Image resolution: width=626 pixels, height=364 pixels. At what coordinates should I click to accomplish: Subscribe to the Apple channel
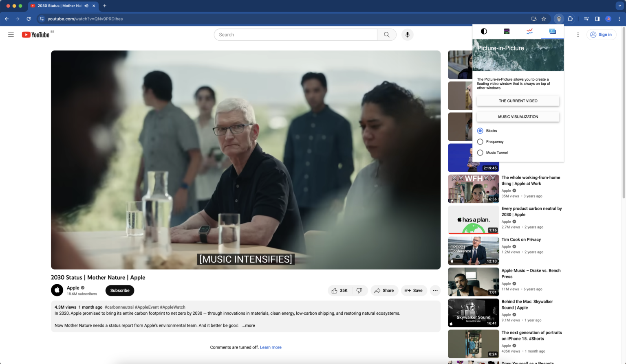coord(119,290)
